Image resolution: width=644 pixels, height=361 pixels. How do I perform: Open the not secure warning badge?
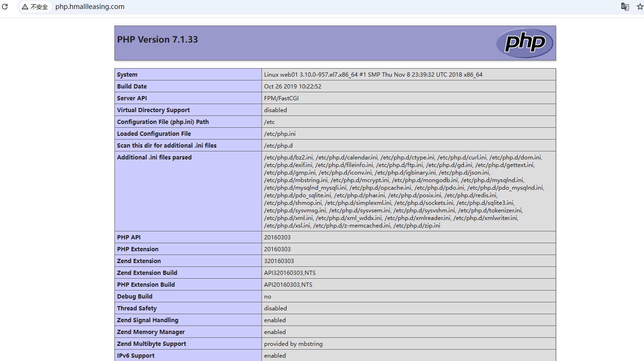[x=35, y=7]
